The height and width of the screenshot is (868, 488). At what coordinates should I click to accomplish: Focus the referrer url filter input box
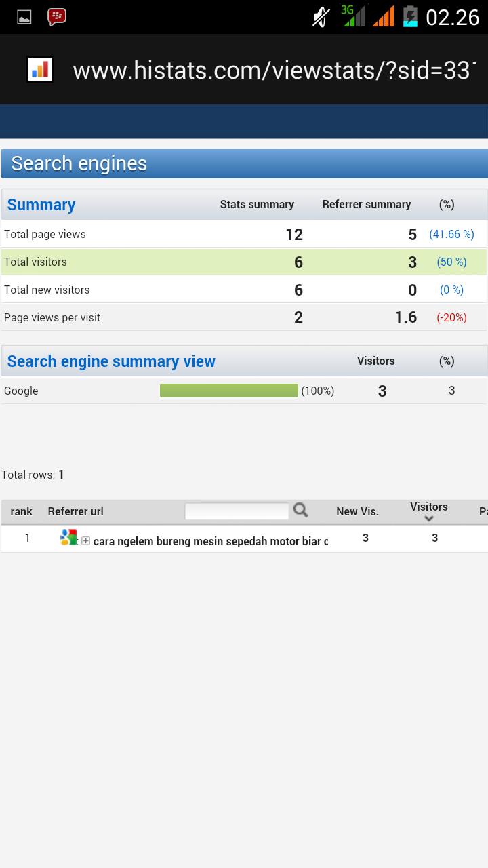click(x=237, y=511)
